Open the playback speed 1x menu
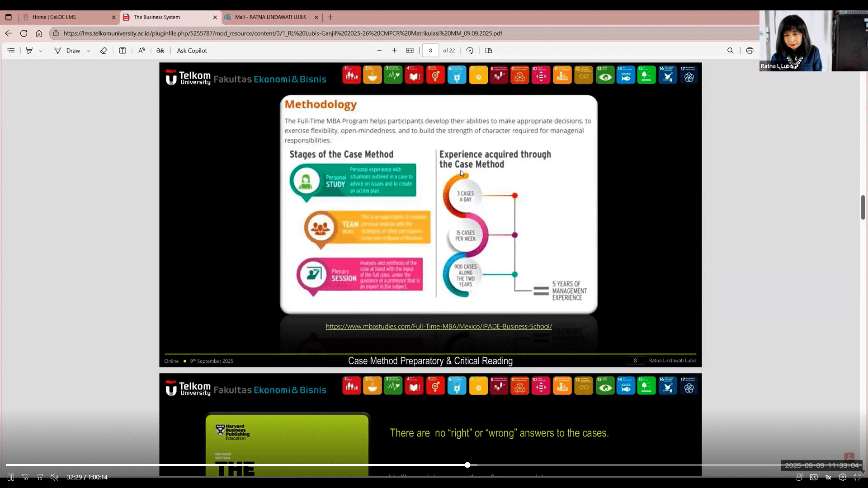The image size is (868, 488). tap(828, 477)
